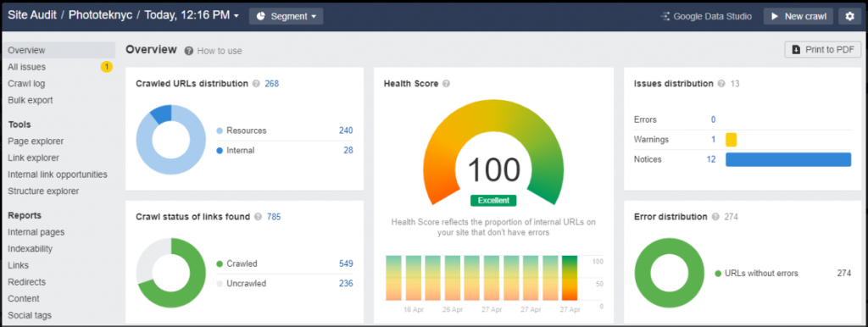Click links found total 785
Image resolution: width=868 pixels, height=327 pixels.
(x=274, y=216)
